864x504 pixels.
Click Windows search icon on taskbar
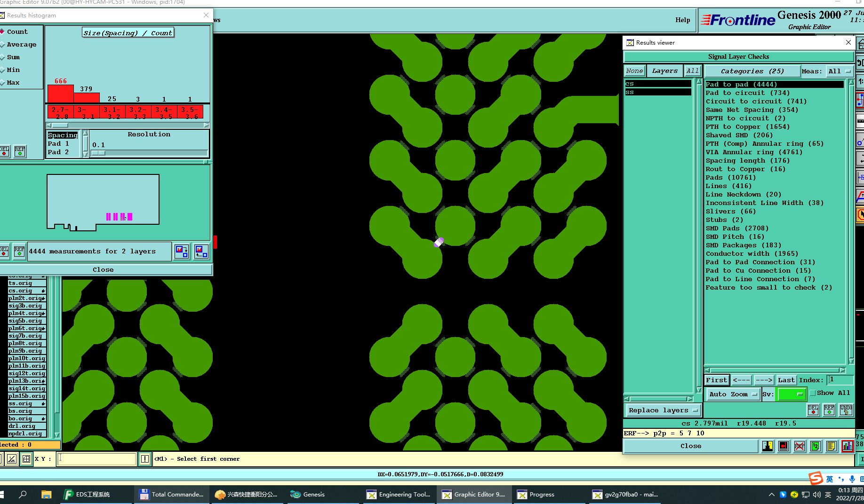pyautogui.click(x=23, y=495)
